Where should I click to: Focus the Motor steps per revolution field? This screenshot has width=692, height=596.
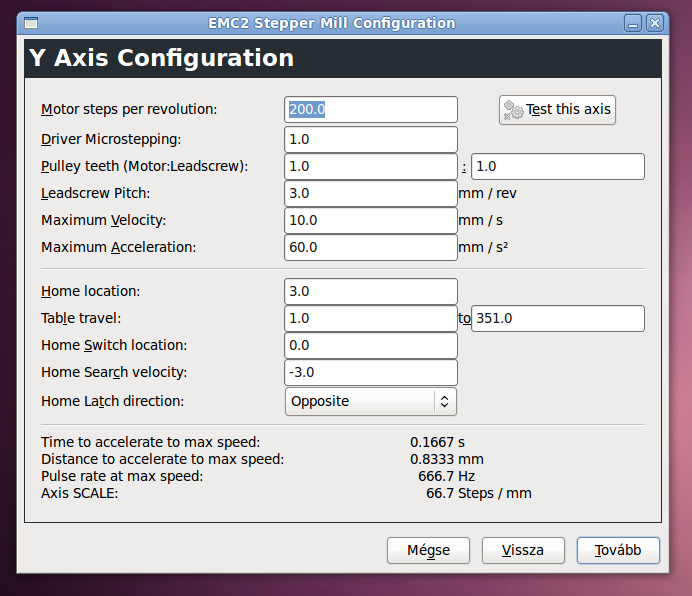point(371,110)
